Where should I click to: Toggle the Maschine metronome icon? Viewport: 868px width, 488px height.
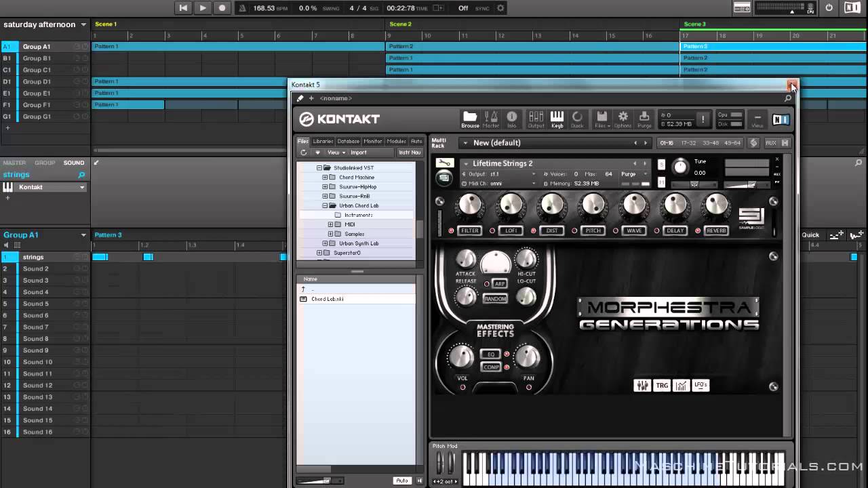[243, 8]
